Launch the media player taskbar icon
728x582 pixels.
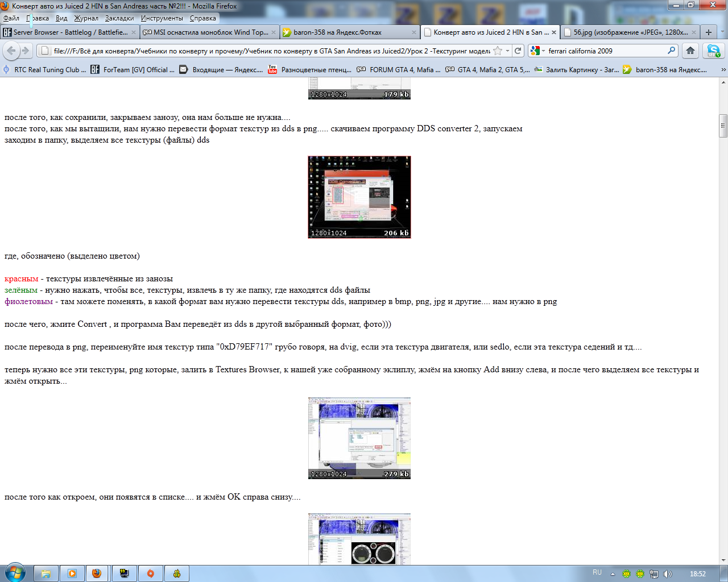point(72,573)
